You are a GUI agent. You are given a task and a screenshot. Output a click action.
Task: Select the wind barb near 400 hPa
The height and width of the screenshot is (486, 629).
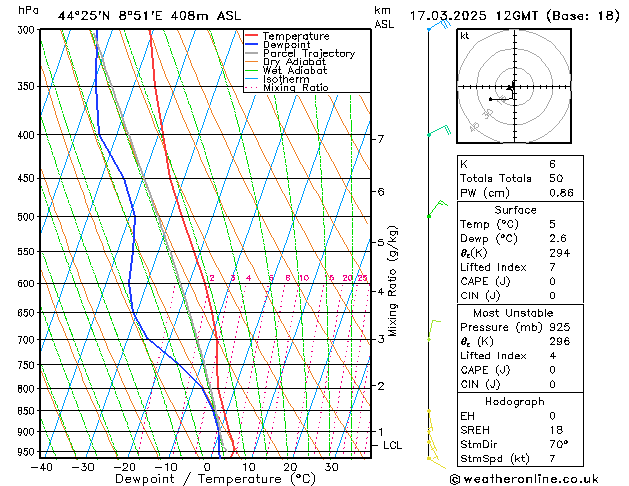tap(438, 131)
